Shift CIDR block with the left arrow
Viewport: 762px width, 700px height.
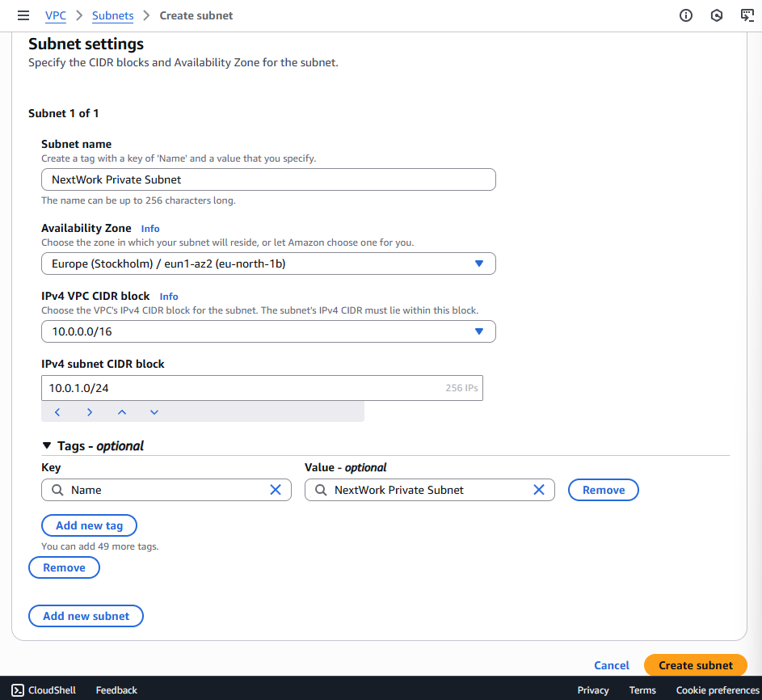coord(57,412)
